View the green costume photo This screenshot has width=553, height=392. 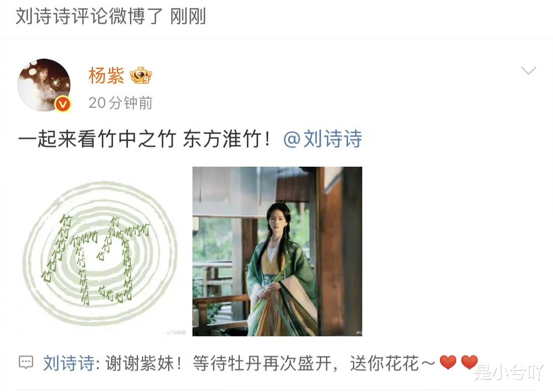(277, 251)
